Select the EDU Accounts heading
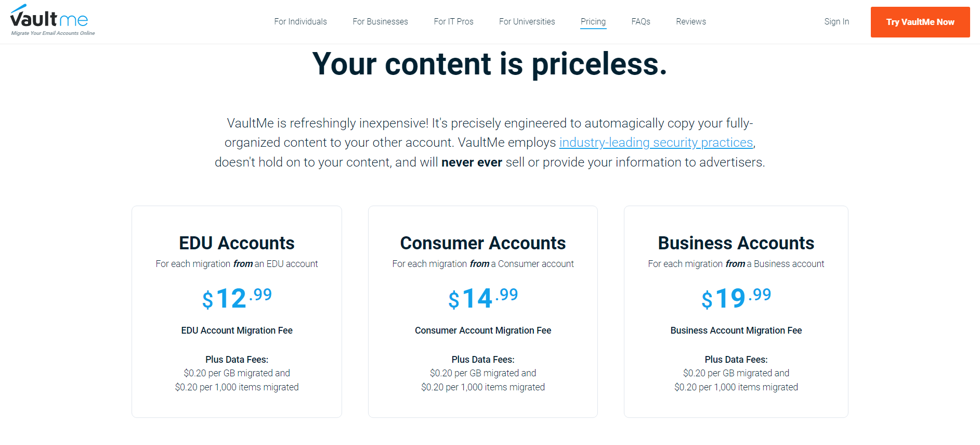 click(x=237, y=243)
